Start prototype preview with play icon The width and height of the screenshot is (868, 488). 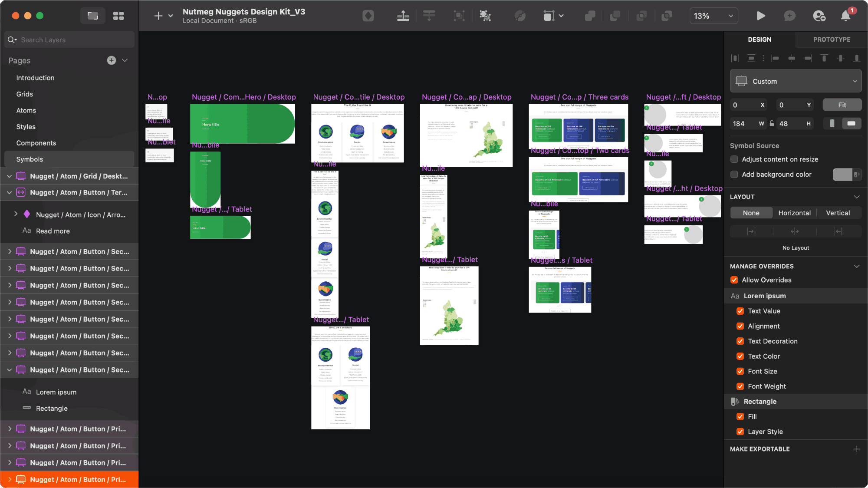pyautogui.click(x=760, y=16)
